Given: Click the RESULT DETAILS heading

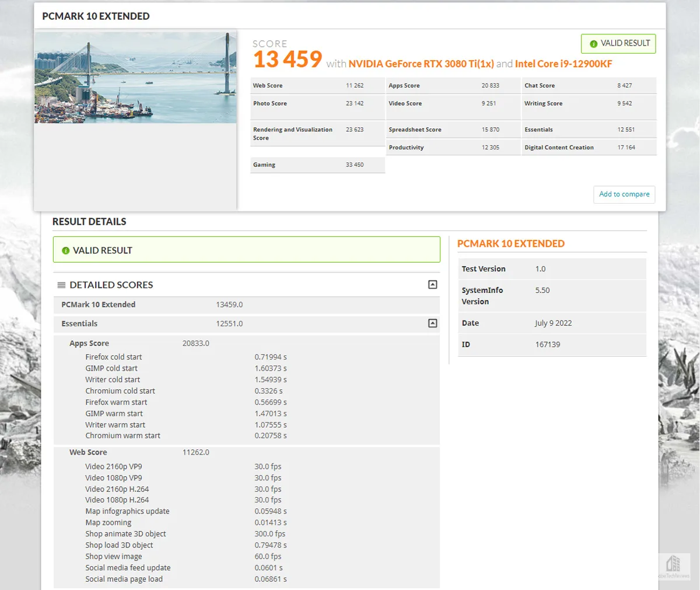Looking at the screenshot, I should point(89,222).
